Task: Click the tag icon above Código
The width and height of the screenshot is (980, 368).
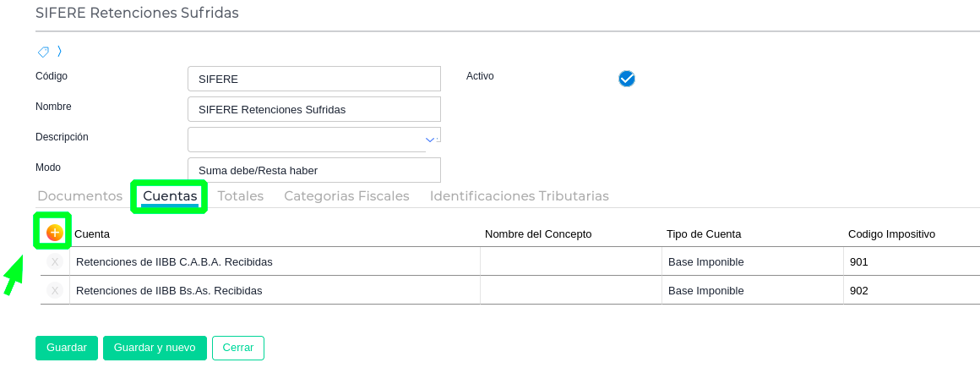Action: coord(44,52)
